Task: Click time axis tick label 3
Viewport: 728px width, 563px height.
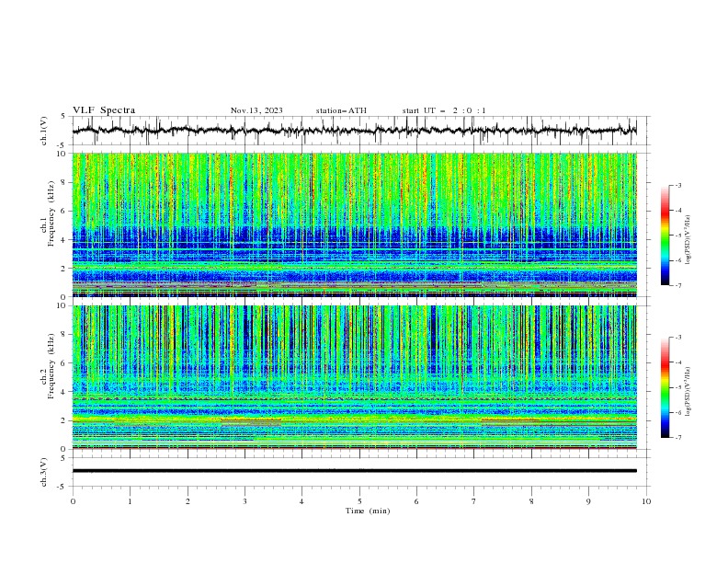Action: pyautogui.click(x=245, y=501)
